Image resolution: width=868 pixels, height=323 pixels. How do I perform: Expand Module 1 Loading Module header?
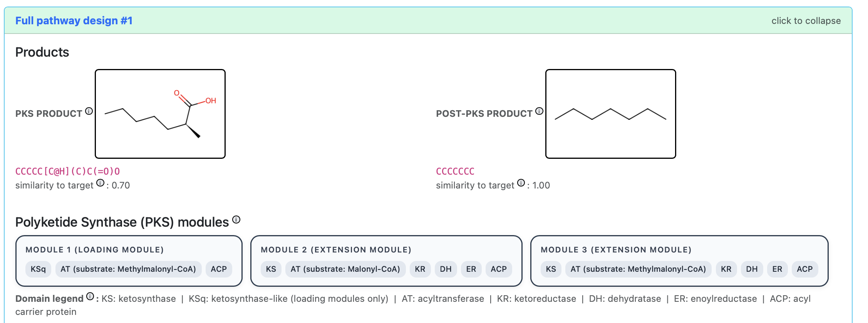click(95, 249)
